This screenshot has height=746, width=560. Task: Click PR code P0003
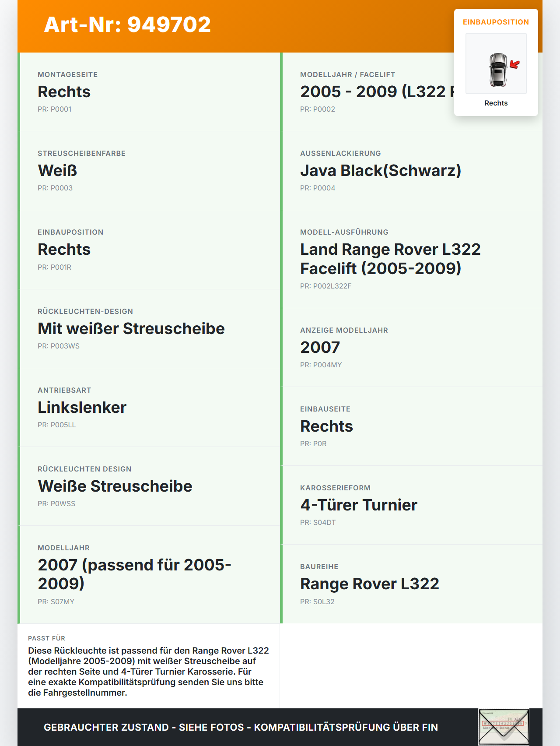pyautogui.click(x=55, y=188)
